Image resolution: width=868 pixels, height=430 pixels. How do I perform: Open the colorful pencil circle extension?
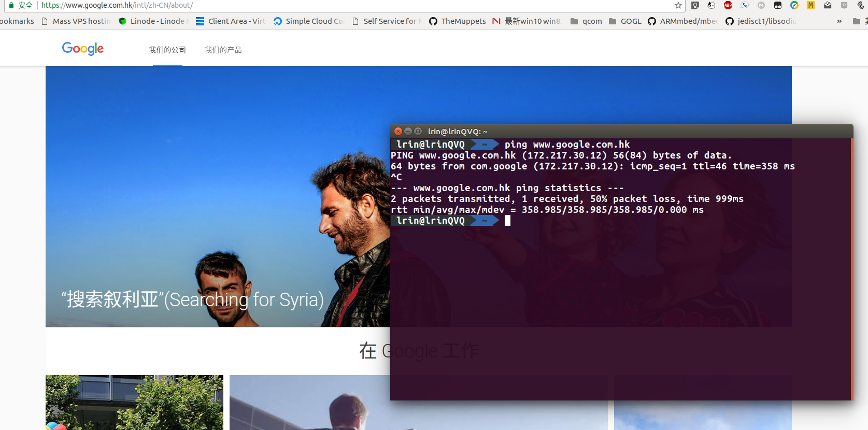[x=794, y=5]
